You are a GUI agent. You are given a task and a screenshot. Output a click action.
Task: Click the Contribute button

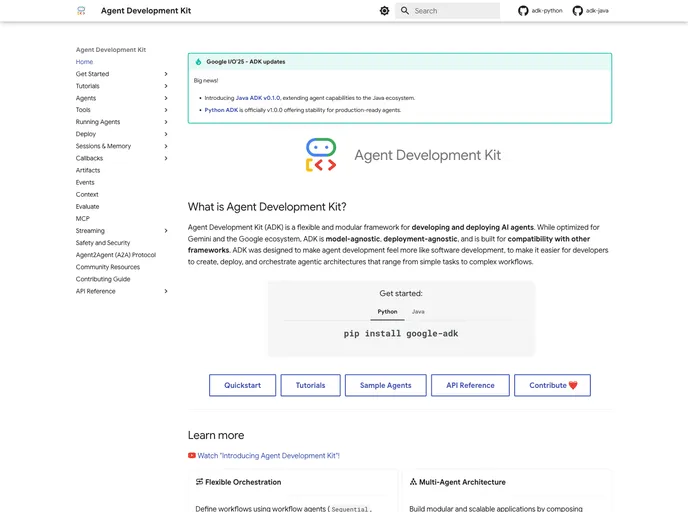pyautogui.click(x=552, y=385)
